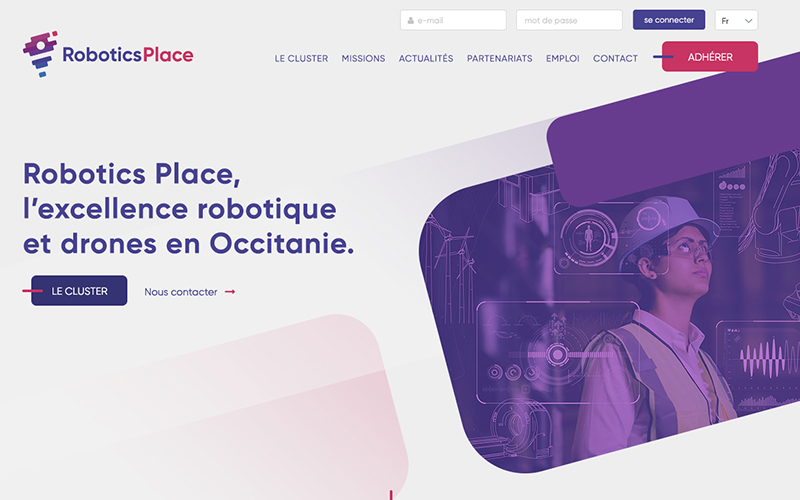Open the LE CLUSTER menu item

coord(301,59)
